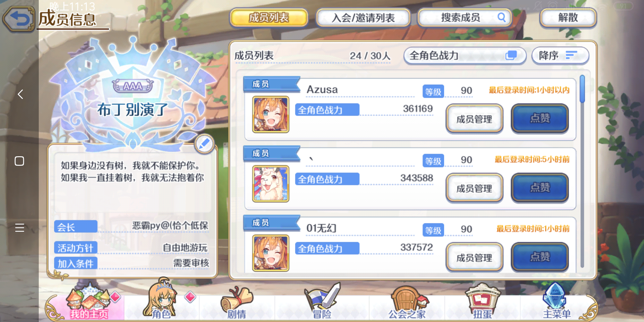This screenshot has width=644, height=322.
Task: Open the 我的主页 home icon
Action: tap(89, 302)
